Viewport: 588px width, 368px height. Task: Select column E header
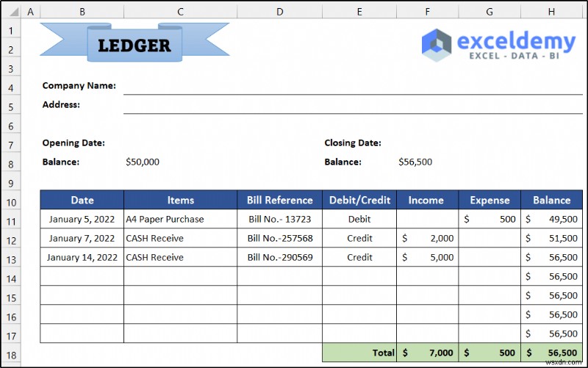point(359,12)
